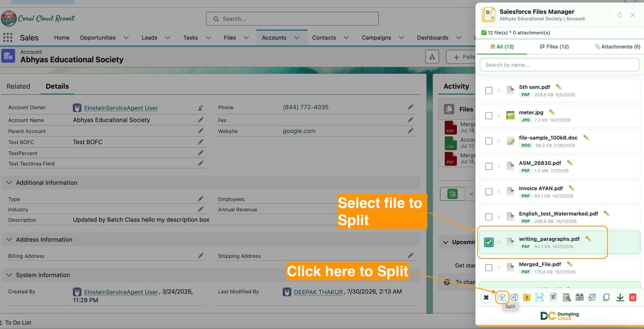Switch to the Related tab
Screen dimensions: 644x329
tap(18, 86)
